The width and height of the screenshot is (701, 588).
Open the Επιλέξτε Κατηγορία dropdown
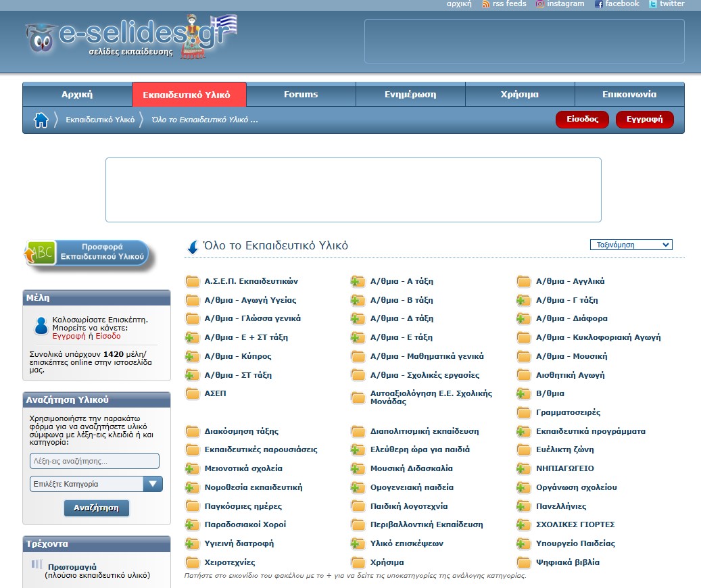(96, 484)
